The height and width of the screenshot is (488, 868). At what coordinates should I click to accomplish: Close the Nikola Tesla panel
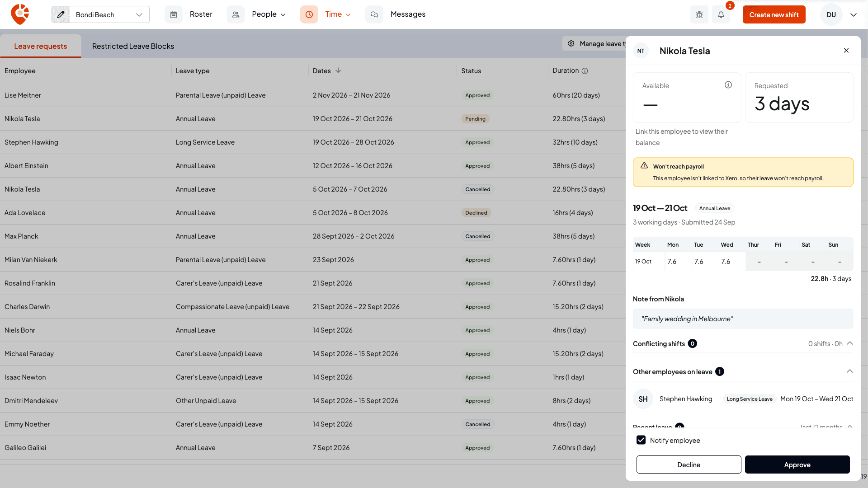point(846,51)
